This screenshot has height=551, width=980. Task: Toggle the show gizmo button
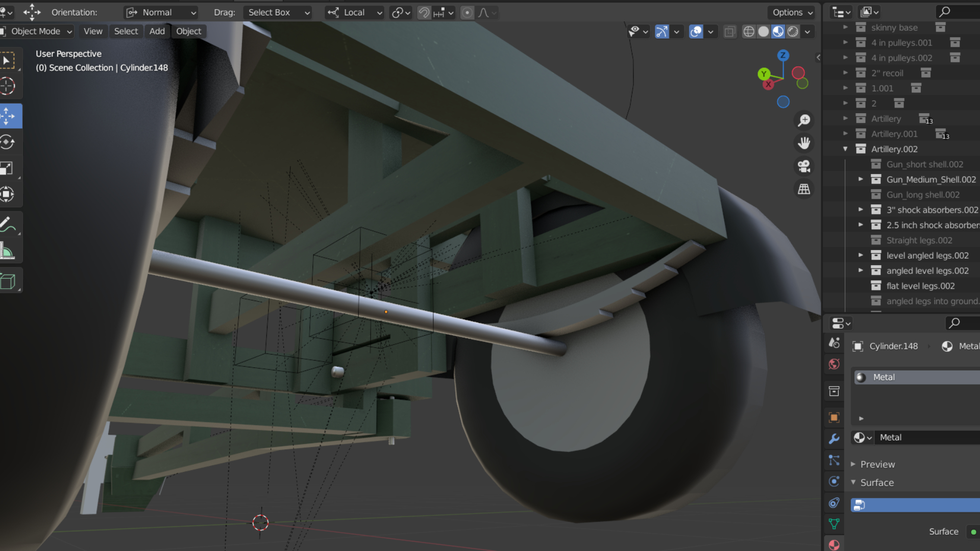[x=662, y=32]
